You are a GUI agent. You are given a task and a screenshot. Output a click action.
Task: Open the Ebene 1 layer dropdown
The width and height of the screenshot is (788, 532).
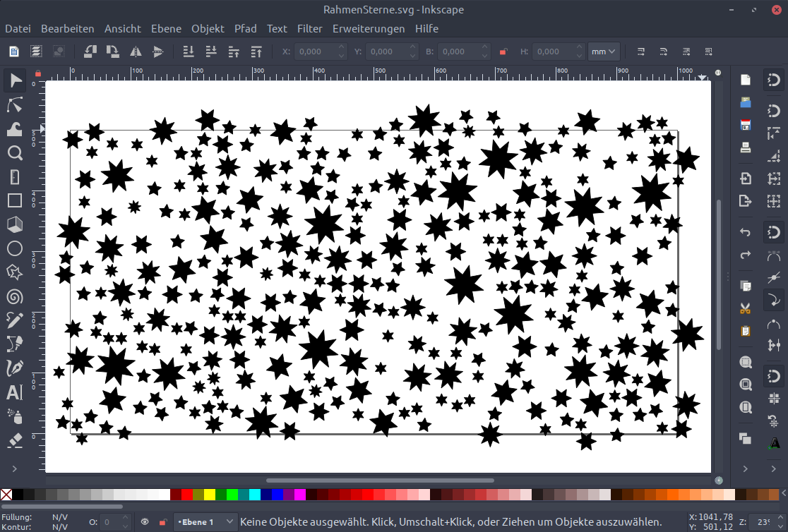(x=206, y=522)
